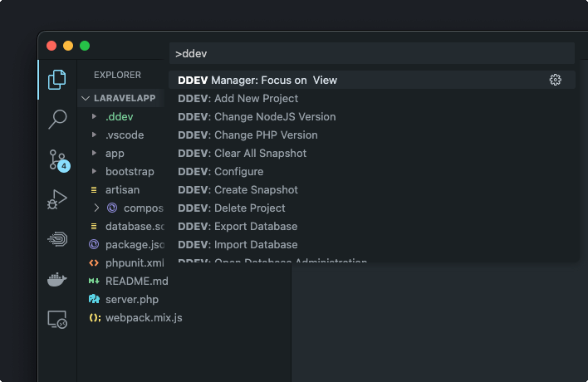Image resolution: width=588 pixels, height=382 pixels.
Task: Open the DDEV Manager activity bar icon
Action: (x=57, y=239)
